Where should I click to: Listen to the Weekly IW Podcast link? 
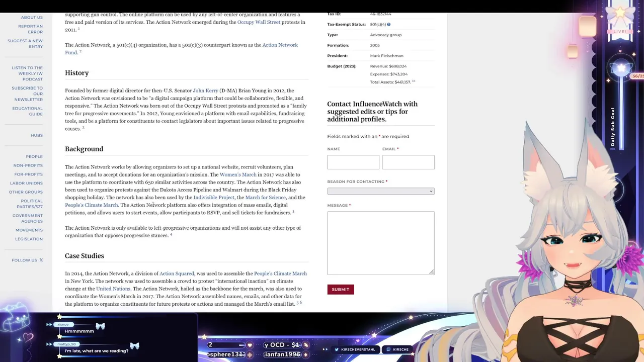tap(27, 73)
